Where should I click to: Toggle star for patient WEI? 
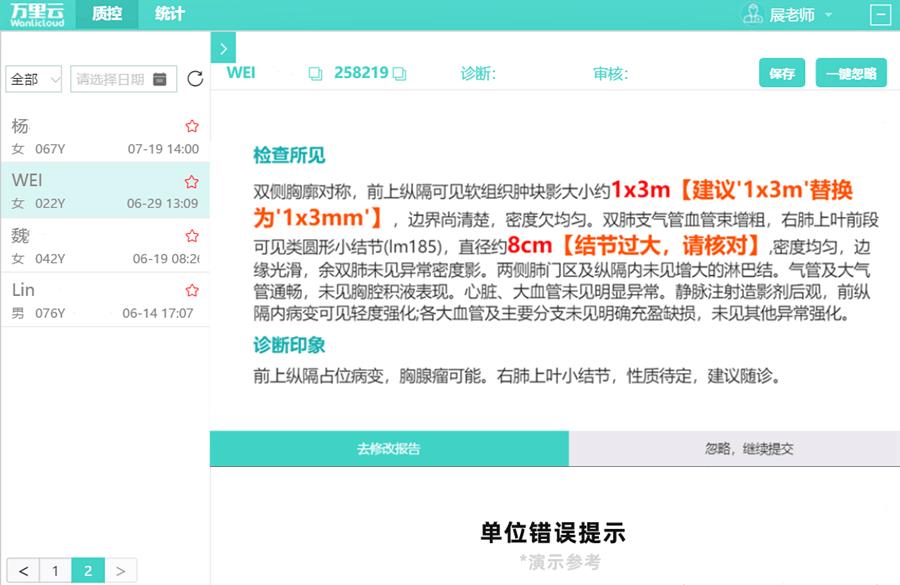[192, 182]
